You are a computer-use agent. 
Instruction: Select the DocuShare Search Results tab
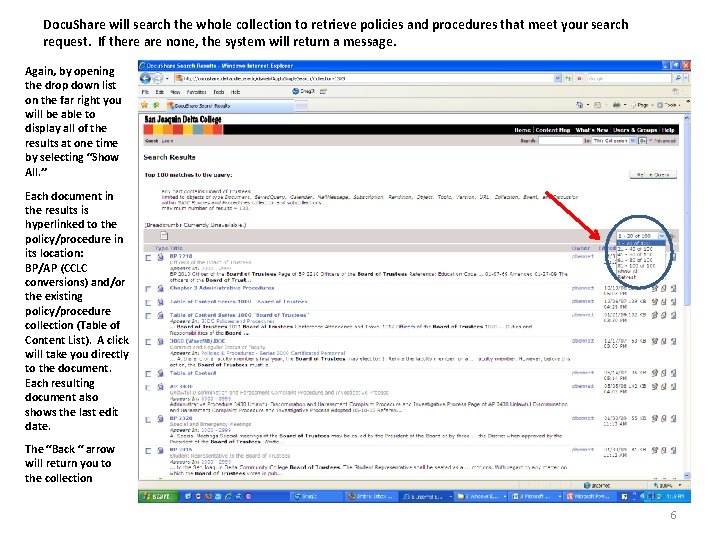(x=230, y=106)
